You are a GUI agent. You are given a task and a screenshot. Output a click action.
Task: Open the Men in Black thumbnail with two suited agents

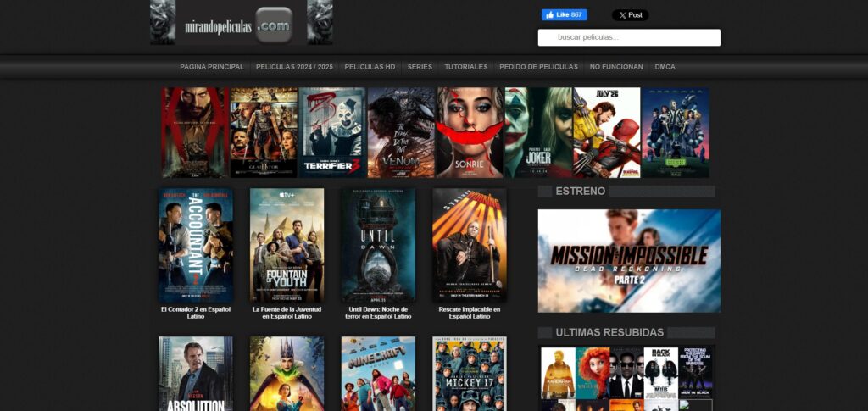626,373
